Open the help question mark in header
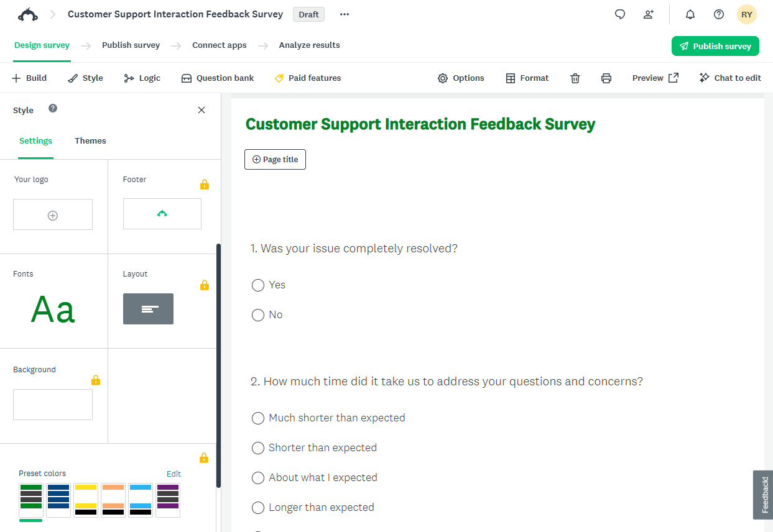Viewport: 773px width, 532px height. (719, 14)
